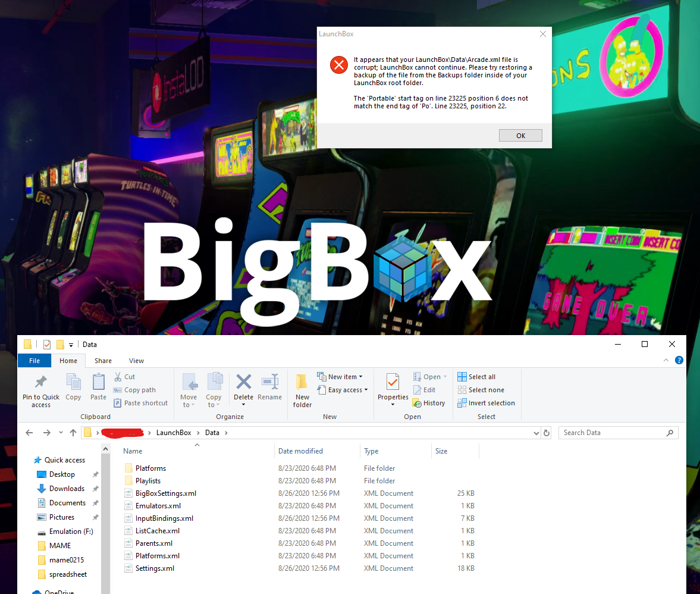Click Edit in the Open group

pos(424,390)
